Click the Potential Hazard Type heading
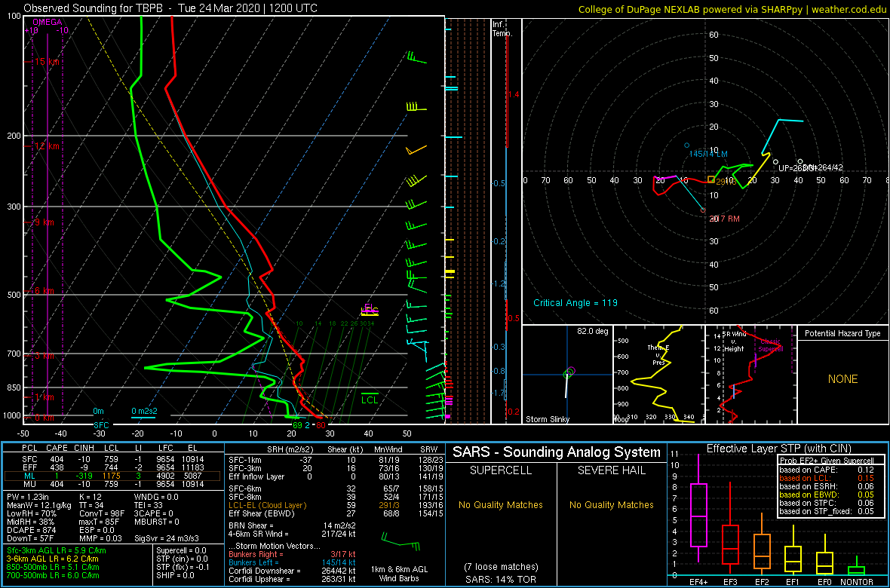 (x=842, y=334)
